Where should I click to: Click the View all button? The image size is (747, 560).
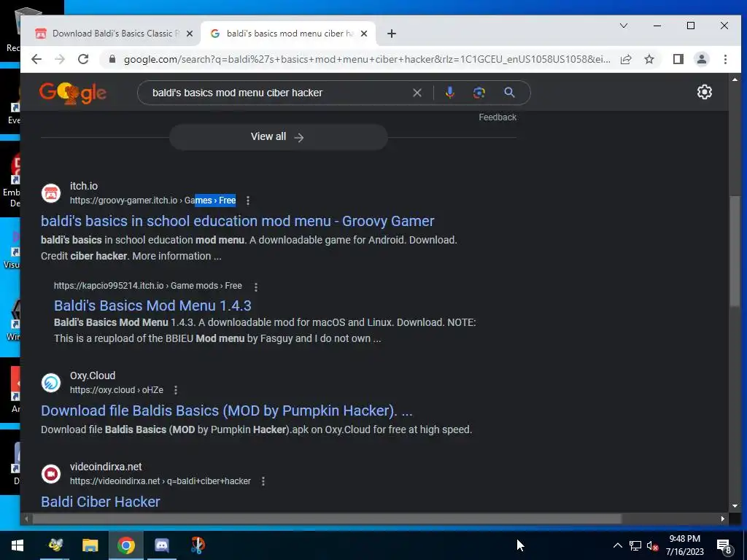[278, 136]
